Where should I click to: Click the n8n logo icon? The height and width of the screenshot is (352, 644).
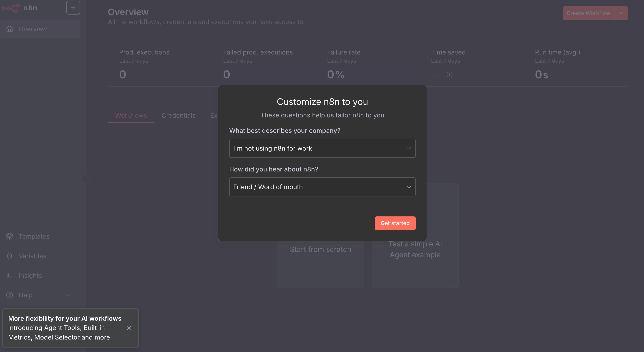[11, 8]
